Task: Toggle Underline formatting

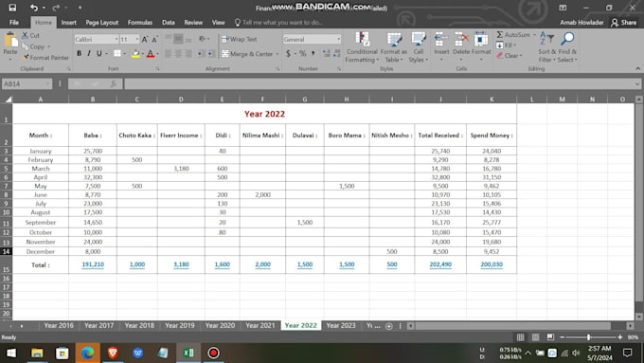Action: point(99,53)
